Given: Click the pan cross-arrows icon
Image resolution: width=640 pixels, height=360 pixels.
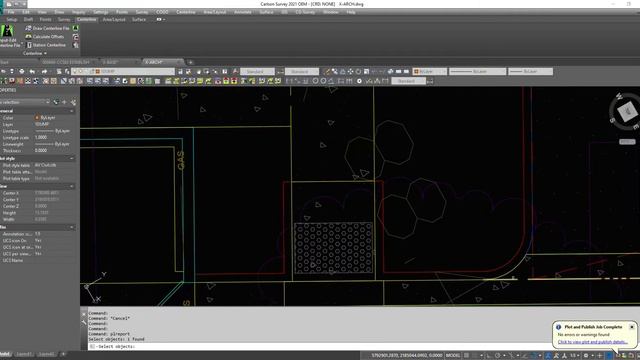Looking at the screenshot, I should (x=350, y=71).
